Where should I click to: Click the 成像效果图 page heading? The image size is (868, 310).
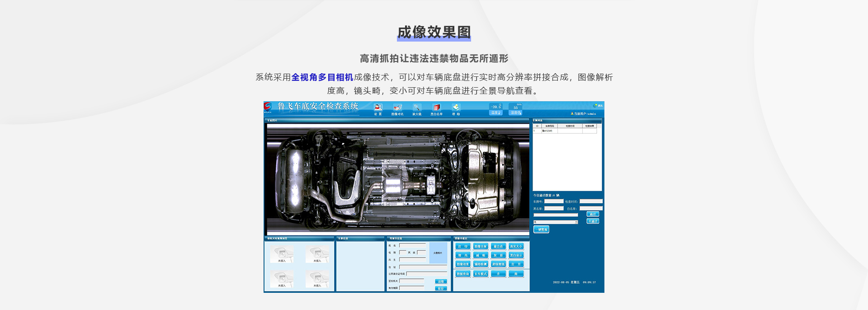pos(434,32)
